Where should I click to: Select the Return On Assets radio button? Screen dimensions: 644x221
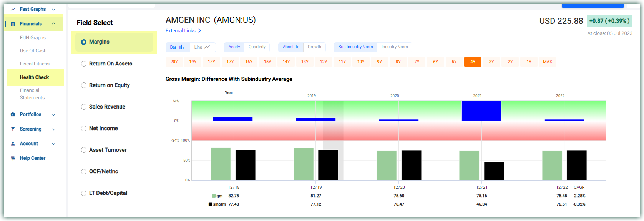[84, 64]
